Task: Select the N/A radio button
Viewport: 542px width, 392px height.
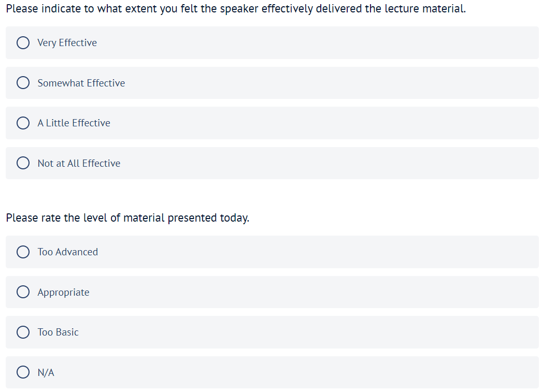Action: click(x=23, y=372)
